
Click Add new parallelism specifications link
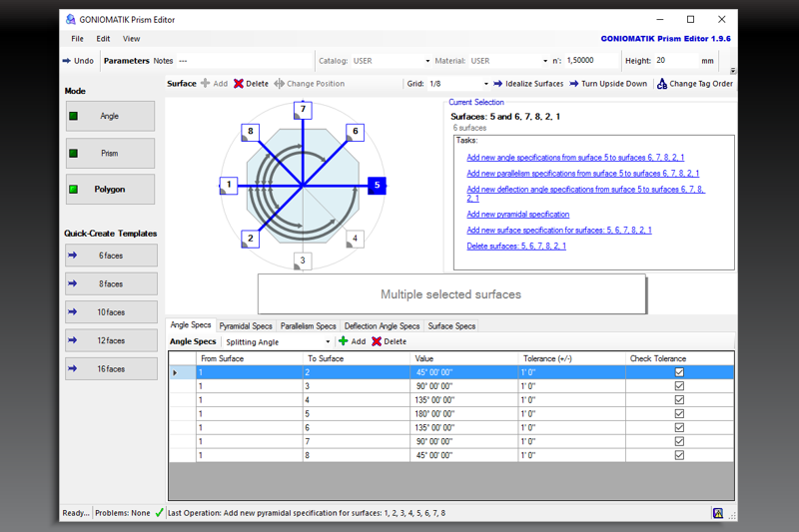[x=583, y=173]
